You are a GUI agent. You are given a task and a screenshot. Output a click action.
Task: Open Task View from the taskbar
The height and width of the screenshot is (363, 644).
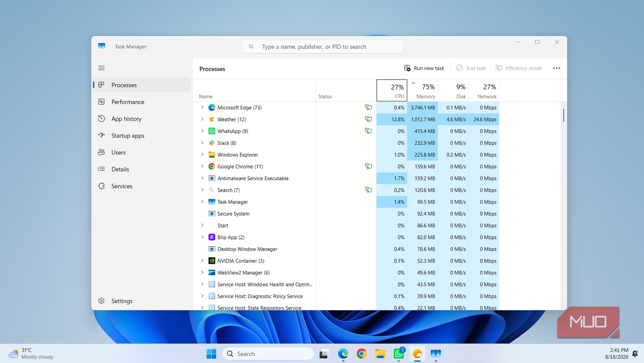coord(324,354)
